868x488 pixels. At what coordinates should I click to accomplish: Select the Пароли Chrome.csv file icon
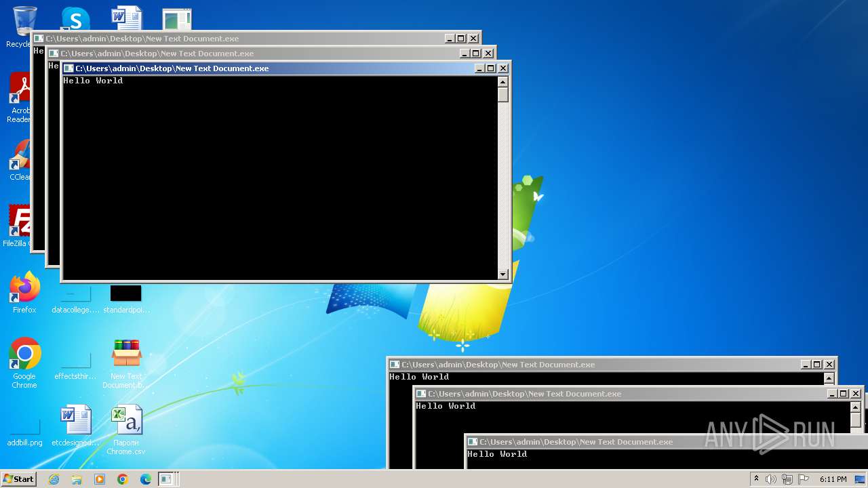(x=127, y=430)
